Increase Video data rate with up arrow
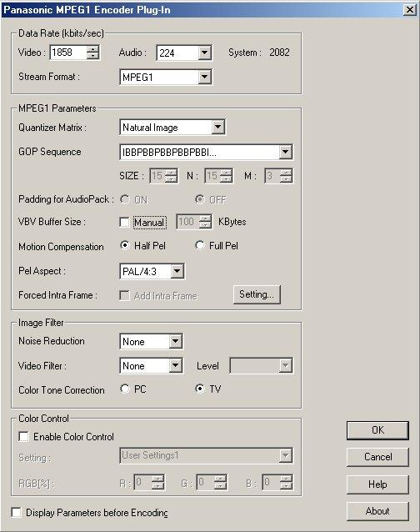 point(92,49)
